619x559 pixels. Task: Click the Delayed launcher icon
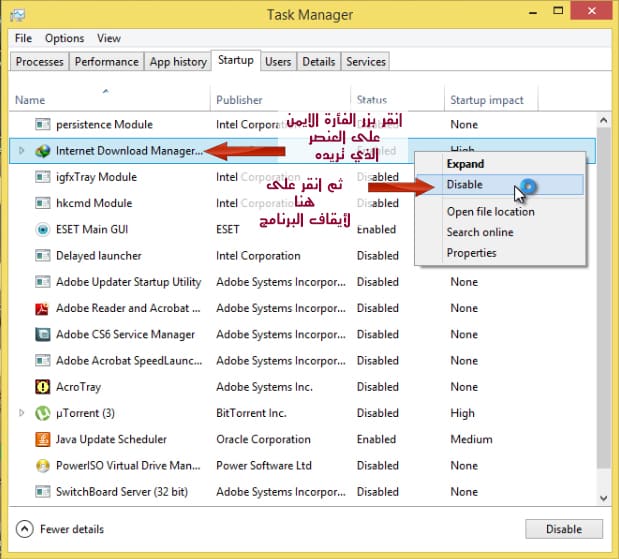tap(42, 256)
